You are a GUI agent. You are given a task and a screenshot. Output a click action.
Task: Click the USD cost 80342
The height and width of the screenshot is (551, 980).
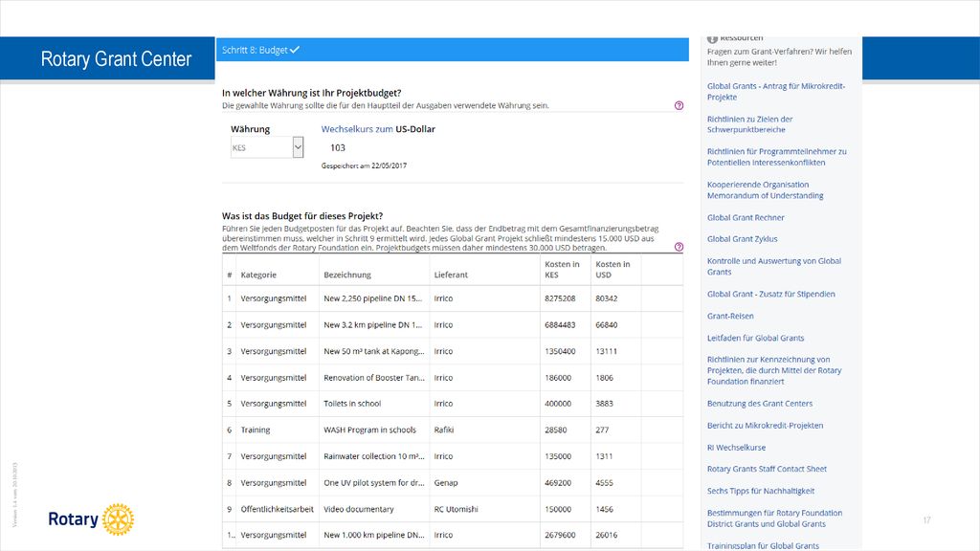pyautogui.click(x=606, y=298)
